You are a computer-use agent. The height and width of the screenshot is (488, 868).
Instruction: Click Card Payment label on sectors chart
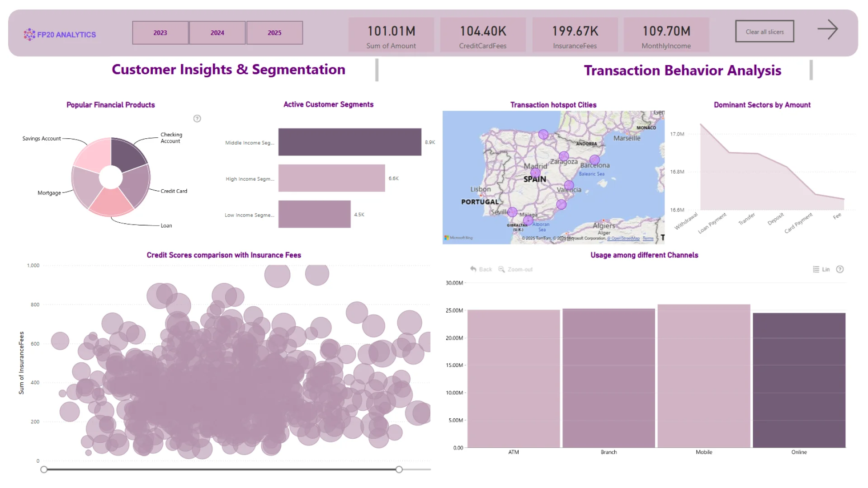point(798,223)
